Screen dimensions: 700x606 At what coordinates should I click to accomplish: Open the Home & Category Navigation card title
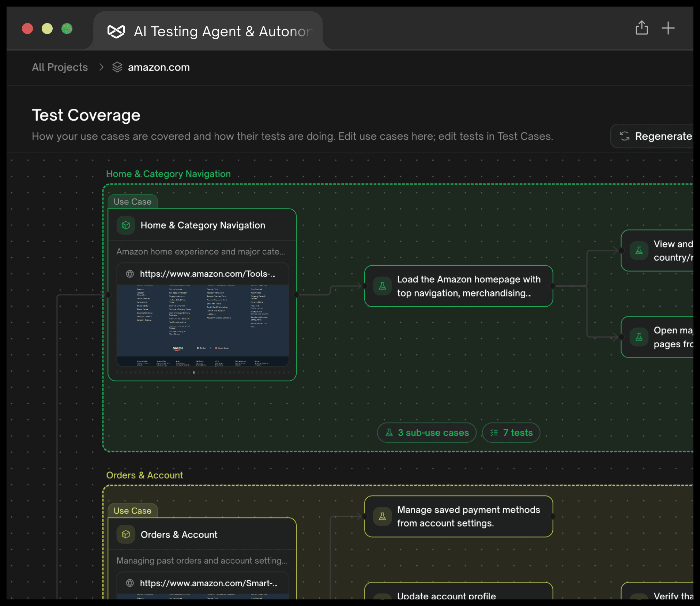click(x=203, y=225)
